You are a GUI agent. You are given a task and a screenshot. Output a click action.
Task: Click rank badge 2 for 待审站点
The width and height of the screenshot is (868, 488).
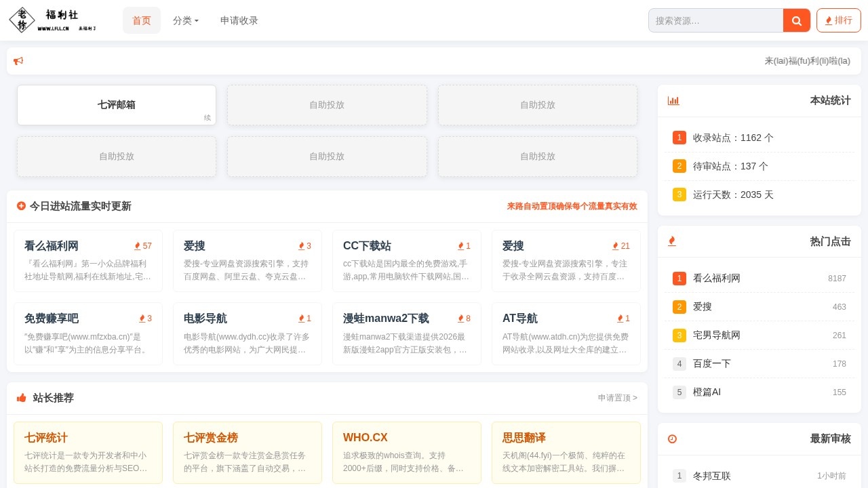(679, 166)
